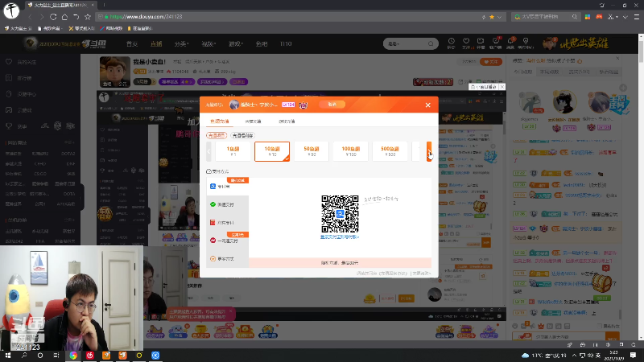Expand the Video nav dropdown
Viewport: 644px width, 362px height.
point(208,44)
